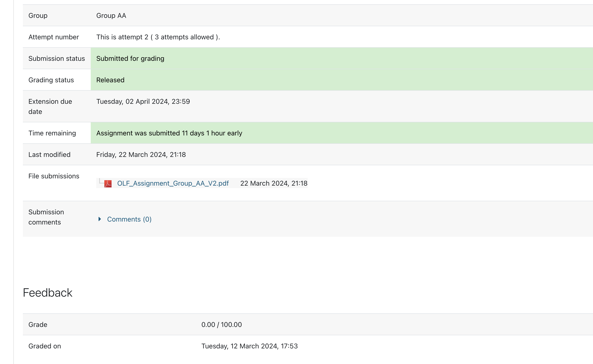Click the PDF file icon
This screenshot has width=593, height=364.
click(x=108, y=184)
